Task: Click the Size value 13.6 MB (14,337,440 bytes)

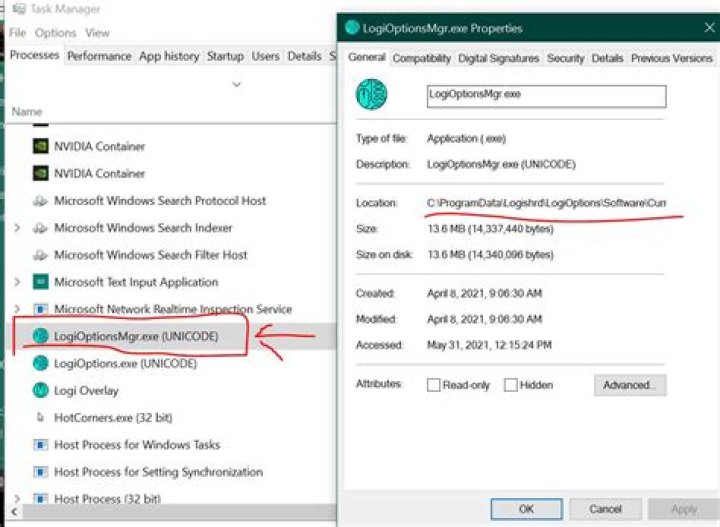Action: tap(490, 229)
